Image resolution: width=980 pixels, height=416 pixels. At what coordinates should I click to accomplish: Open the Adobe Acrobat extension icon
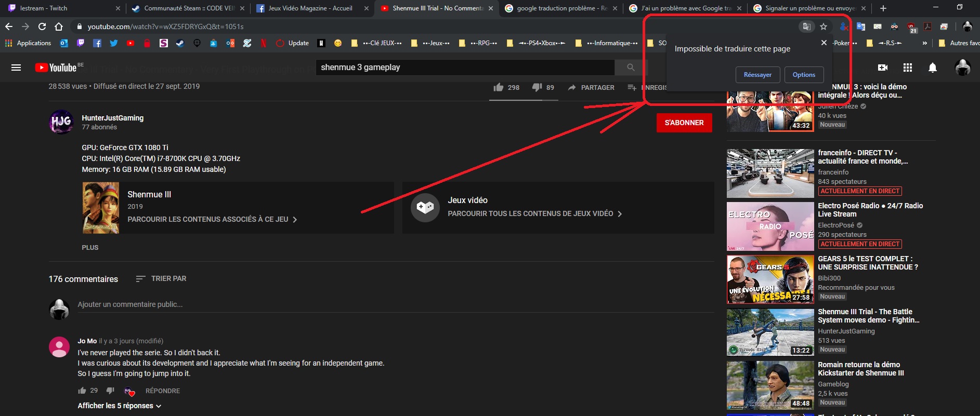927,26
